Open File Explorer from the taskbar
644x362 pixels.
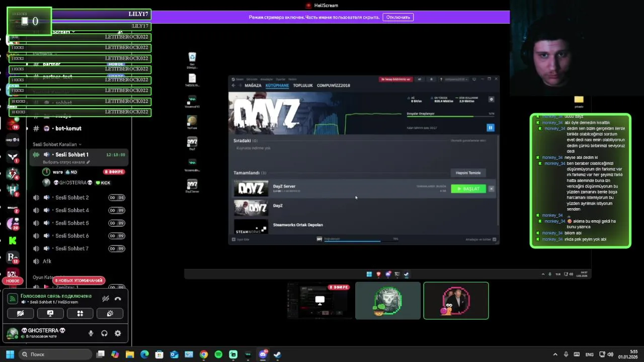(130, 354)
